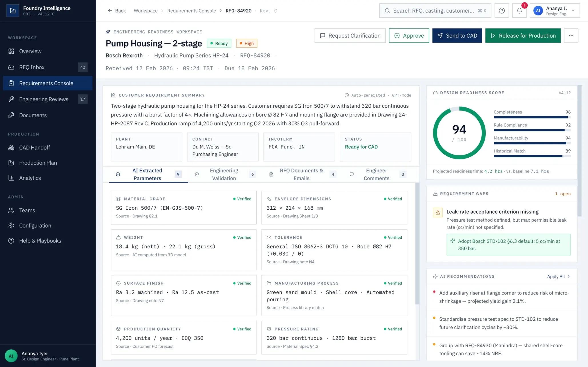Screen dimensions: 588x367
Task: Open the Ananya I. account dropdown
Action: pos(555,11)
